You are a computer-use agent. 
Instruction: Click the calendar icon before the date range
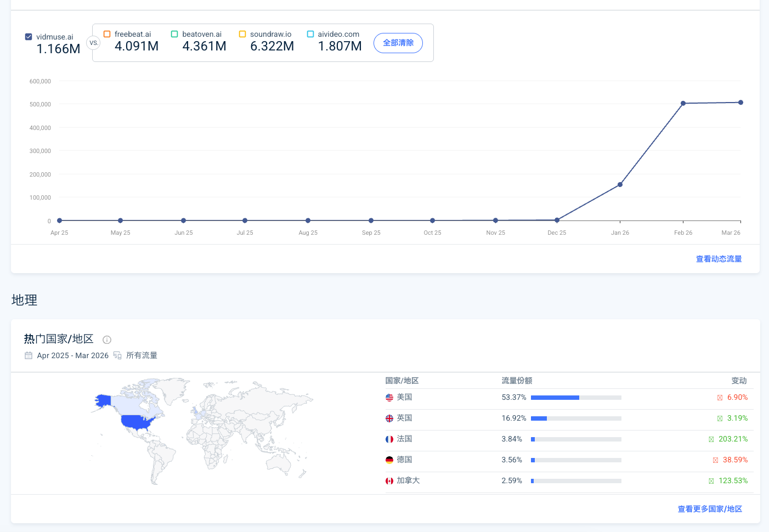pyautogui.click(x=29, y=355)
